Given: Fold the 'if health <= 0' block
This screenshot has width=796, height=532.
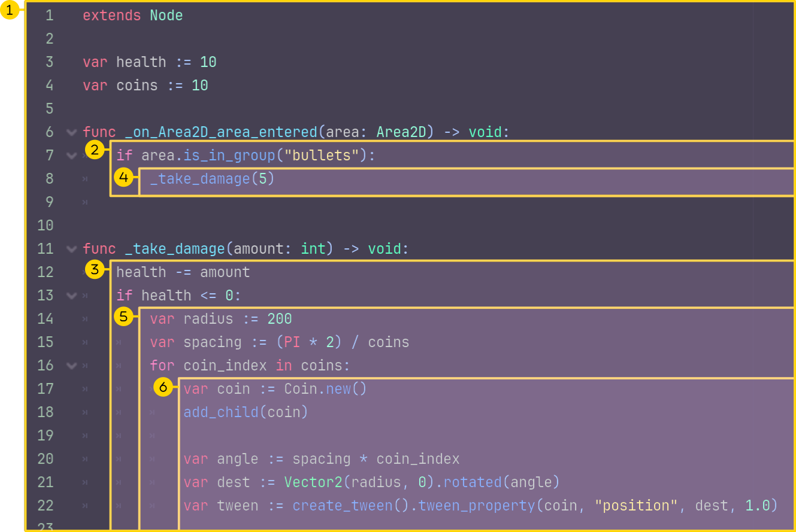Looking at the screenshot, I should [x=72, y=296].
